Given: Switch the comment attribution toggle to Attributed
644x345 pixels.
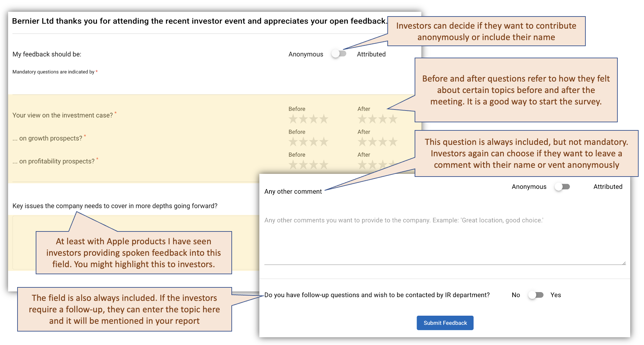Looking at the screenshot, I should (x=562, y=186).
